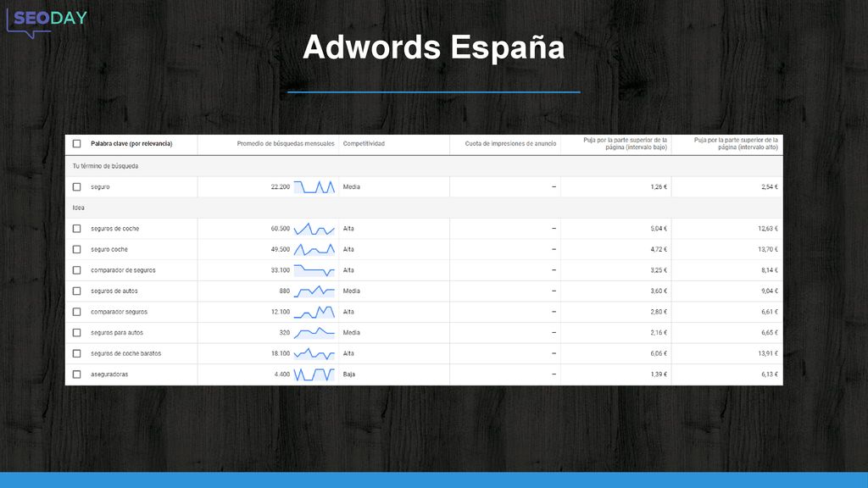Image resolution: width=868 pixels, height=488 pixels.
Task: Click the search volume value '33.100'
Action: click(280, 270)
